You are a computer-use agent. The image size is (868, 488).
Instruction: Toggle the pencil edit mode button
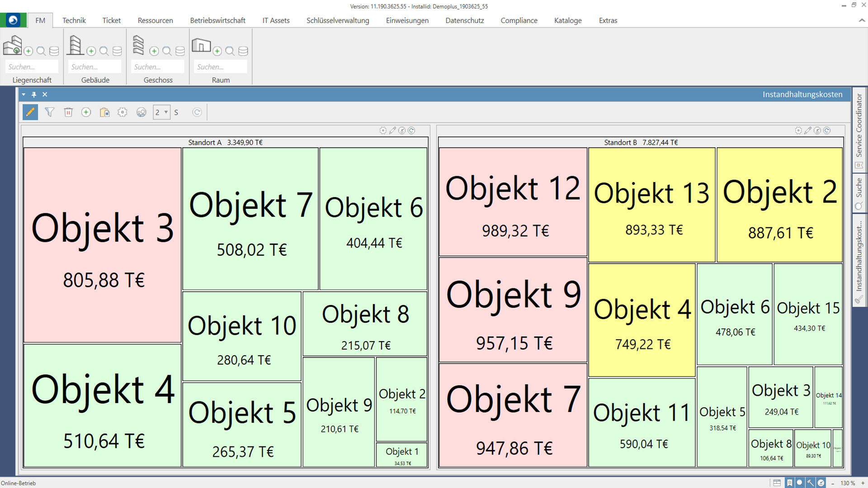[30, 112]
